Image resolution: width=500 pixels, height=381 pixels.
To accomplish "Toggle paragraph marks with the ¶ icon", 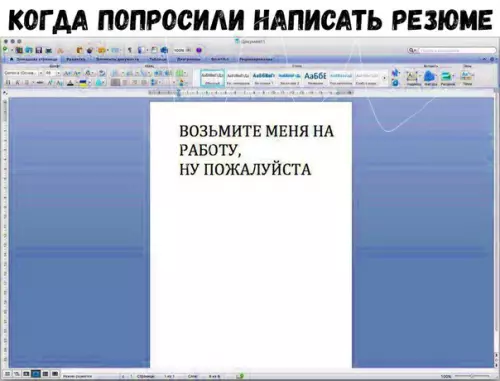I will tap(130, 50).
